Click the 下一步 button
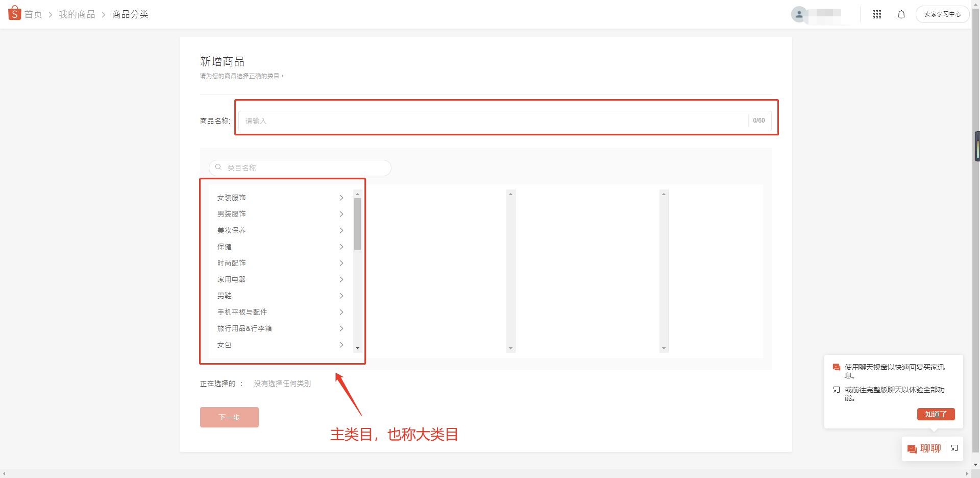Screen dimensions: 980x478 coord(229,417)
